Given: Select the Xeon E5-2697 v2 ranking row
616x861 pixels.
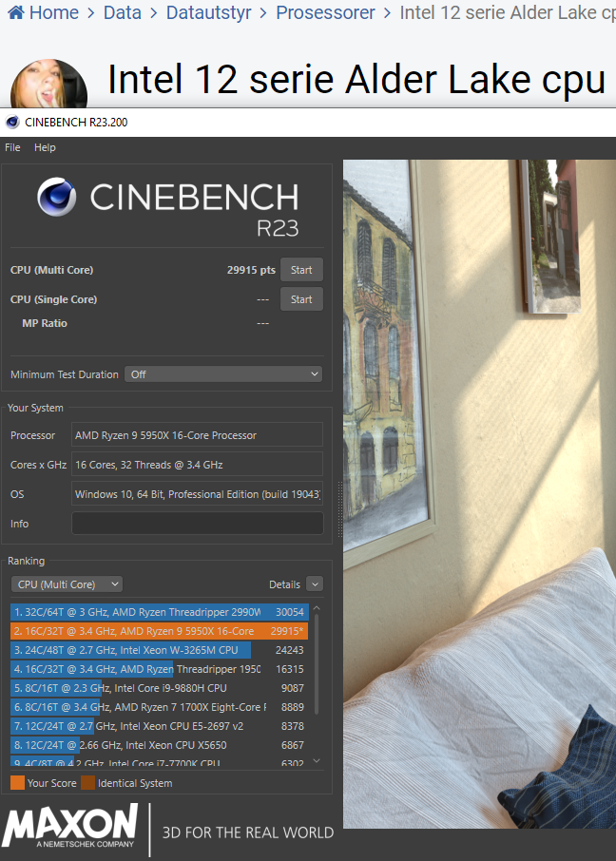Looking at the screenshot, I should click(160, 726).
